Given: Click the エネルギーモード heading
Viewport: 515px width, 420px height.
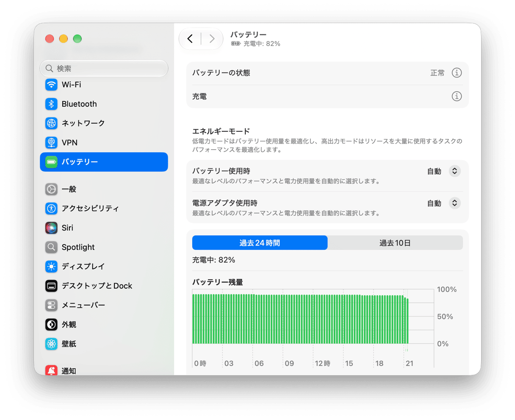Looking at the screenshot, I should [221, 131].
